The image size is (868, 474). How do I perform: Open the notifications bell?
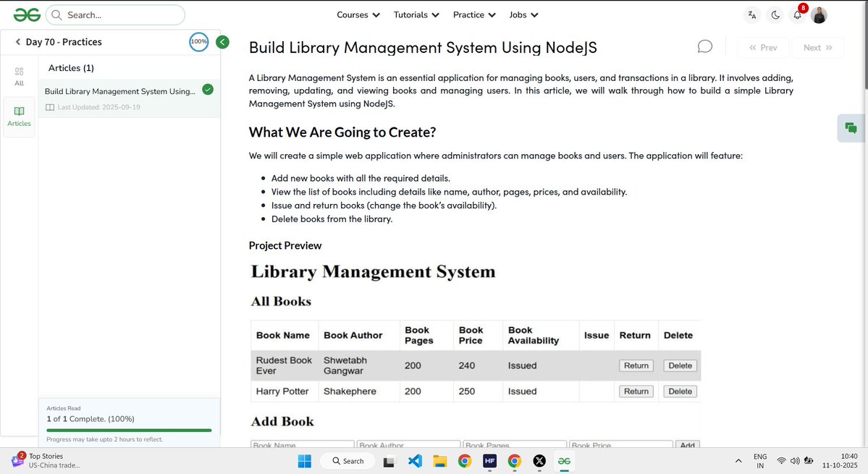(x=797, y=15)
